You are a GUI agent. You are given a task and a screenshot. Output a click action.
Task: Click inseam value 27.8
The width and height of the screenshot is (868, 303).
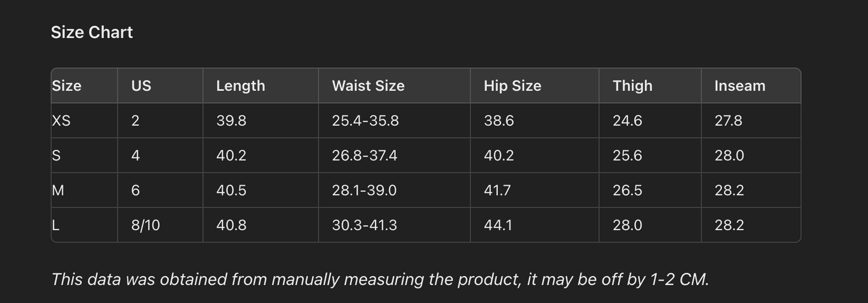(x=728, y=121)
